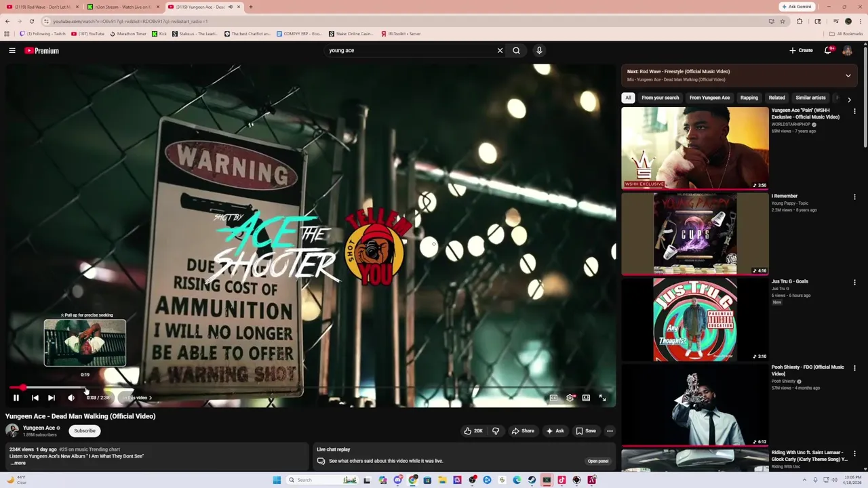This screenshot has height=488, width=868.
Task: Enter fullscreen mode in the player
Action: (602, 398)
